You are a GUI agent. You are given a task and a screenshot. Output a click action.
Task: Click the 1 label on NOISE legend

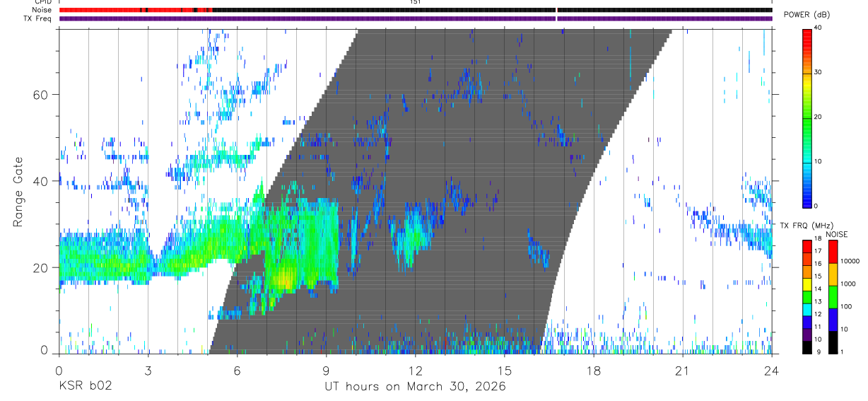tap(843, 351)
